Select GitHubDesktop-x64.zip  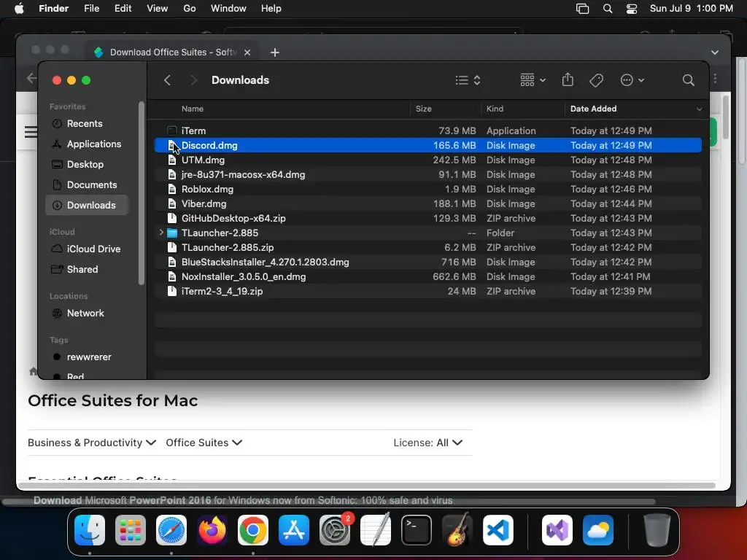427,218
